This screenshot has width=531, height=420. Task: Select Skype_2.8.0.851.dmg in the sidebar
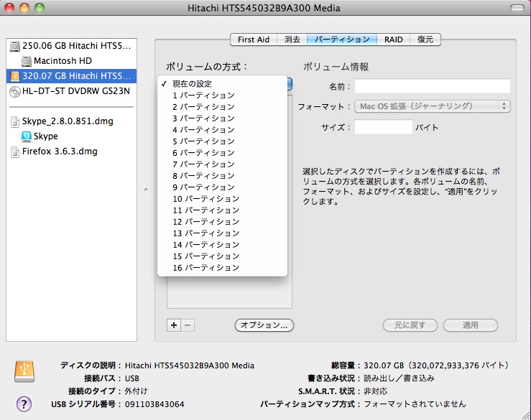(71, 121)
